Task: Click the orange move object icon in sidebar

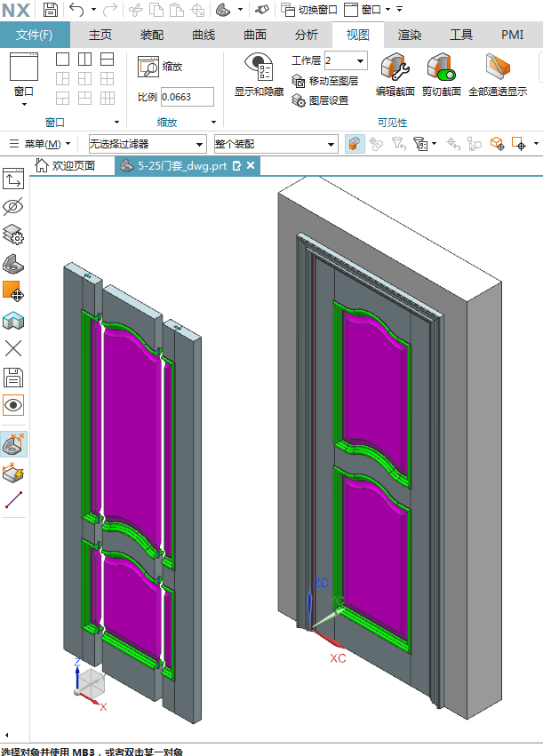Action: click(x=13, y=290)
